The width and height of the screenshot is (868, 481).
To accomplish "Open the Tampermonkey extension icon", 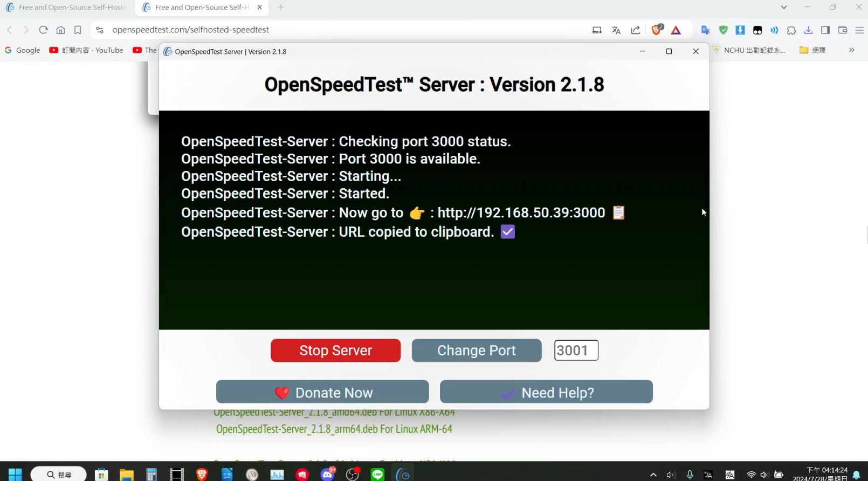I will point(757,30).
